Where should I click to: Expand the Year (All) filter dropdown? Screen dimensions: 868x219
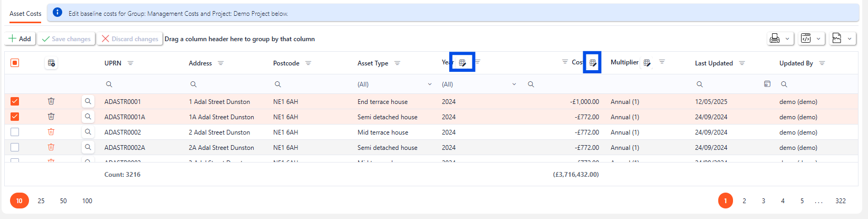(x=514, y=84)
